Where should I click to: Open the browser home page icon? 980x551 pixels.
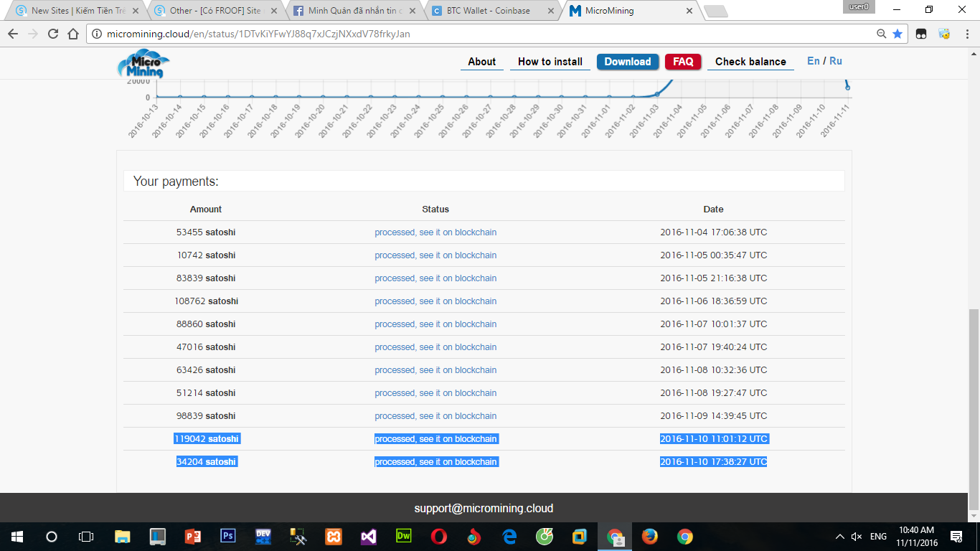pyautogui.click(x=73, y=34)
